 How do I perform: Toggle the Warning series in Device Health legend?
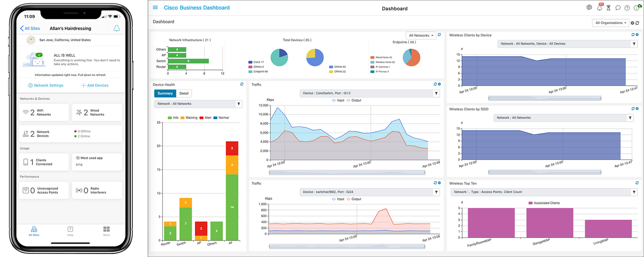(x=189, y=118)
